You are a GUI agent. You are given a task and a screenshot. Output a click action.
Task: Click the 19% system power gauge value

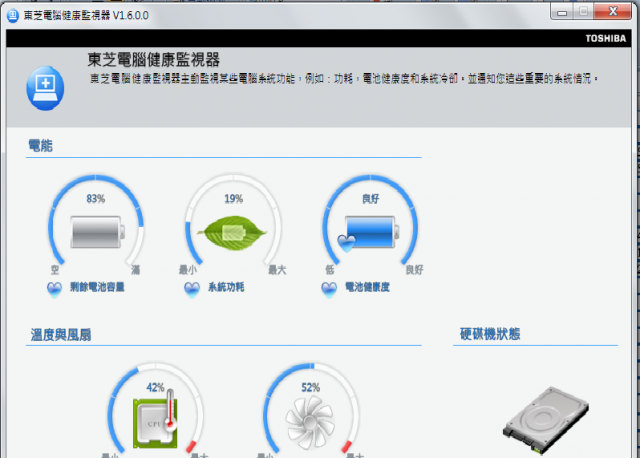click(x=233, y=199)
